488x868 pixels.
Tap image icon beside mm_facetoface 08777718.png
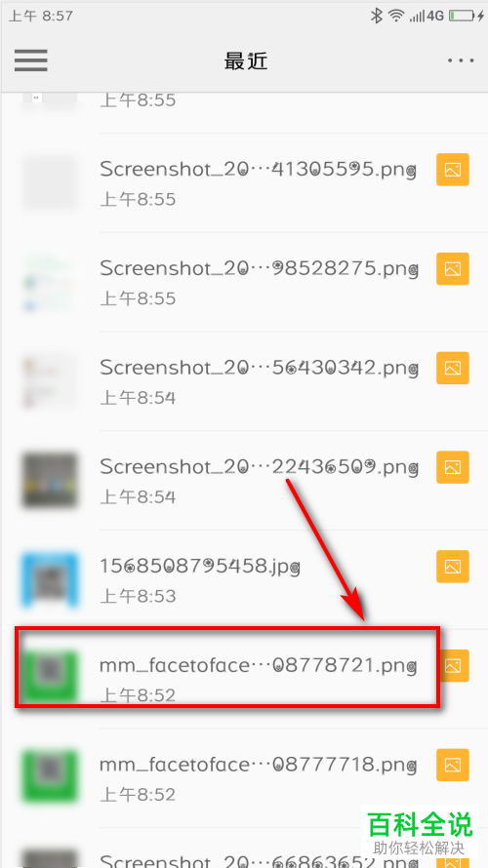coord(453,765)
